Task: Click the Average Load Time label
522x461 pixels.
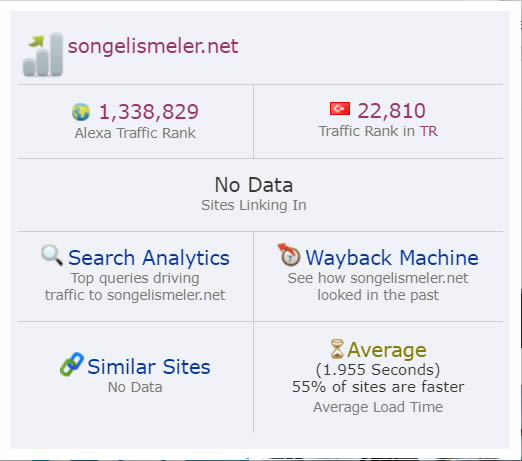Action: click(x=378, y=407)
